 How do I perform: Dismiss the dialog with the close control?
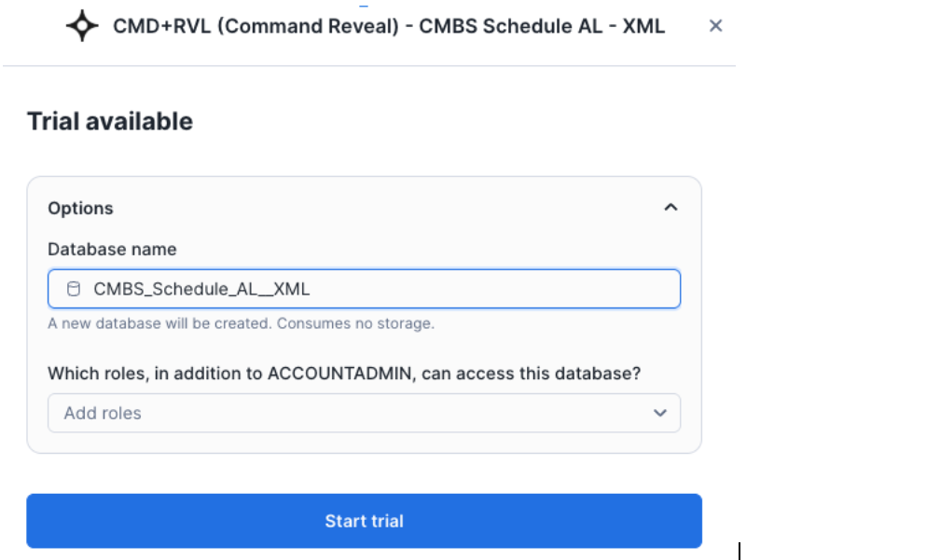click(x=715, y=26)
